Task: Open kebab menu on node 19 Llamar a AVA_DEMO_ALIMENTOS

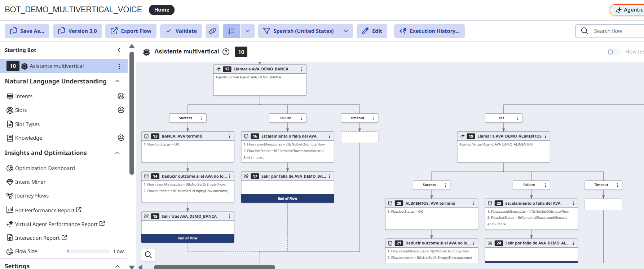Action: pyautogui.click(x=545, y=136)
